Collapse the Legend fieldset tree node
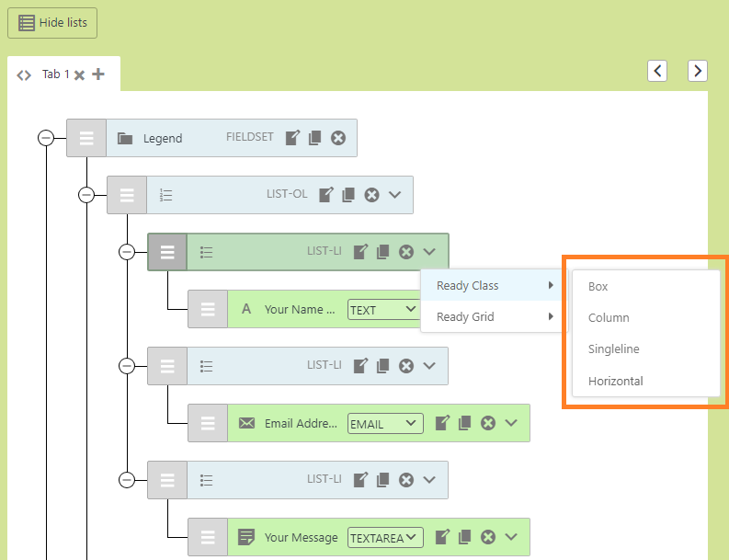The width and height of the screenshot is (729, 560). coord(46,138)
